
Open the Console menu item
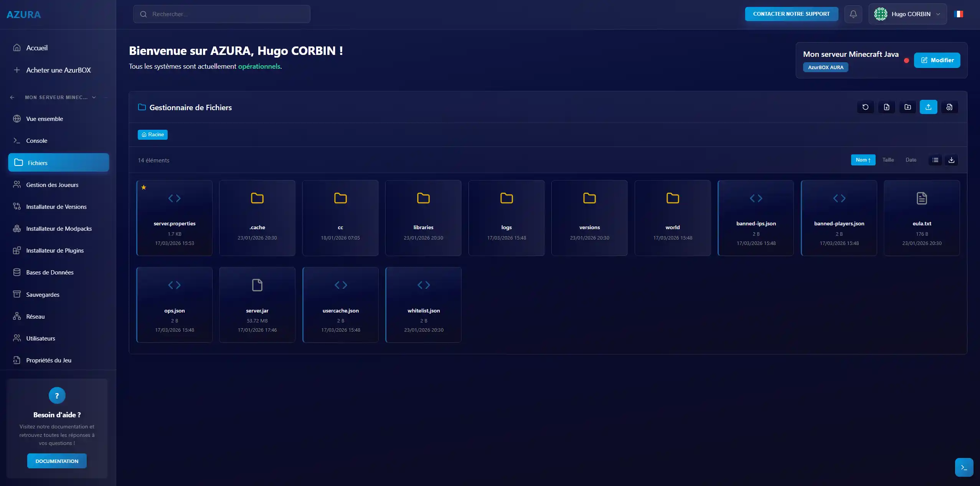37,141
